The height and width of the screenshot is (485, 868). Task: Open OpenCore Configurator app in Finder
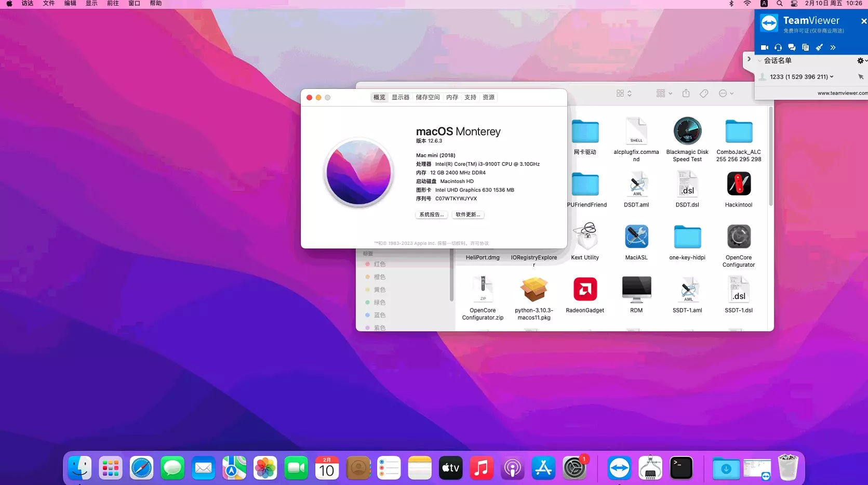[738, 237]
